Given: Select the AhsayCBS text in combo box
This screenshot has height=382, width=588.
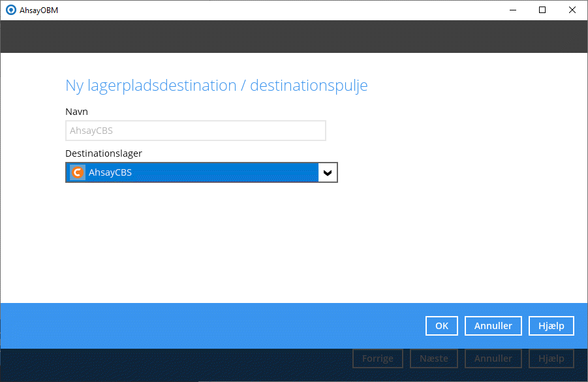Looking at the screenshot, I should (x=110, y=172).
